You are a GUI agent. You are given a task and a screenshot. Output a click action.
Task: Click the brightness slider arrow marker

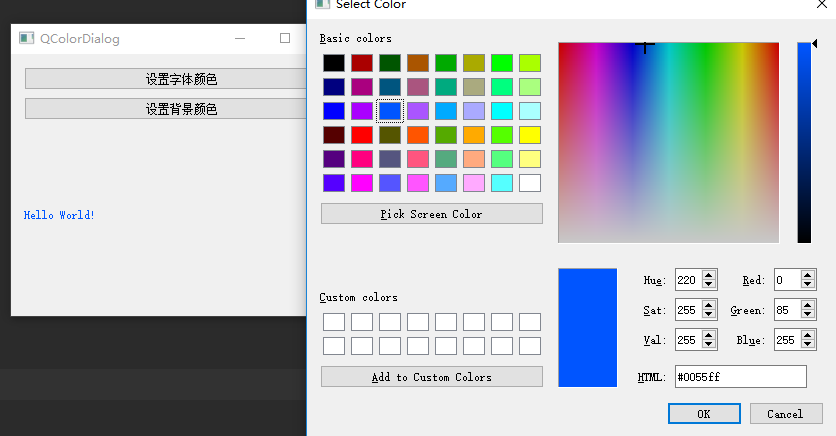point(815,43)
